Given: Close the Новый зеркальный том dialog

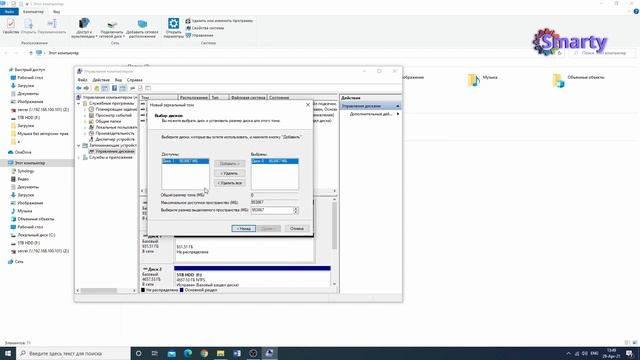Looking at the screenshot, I should pos(308,105).
